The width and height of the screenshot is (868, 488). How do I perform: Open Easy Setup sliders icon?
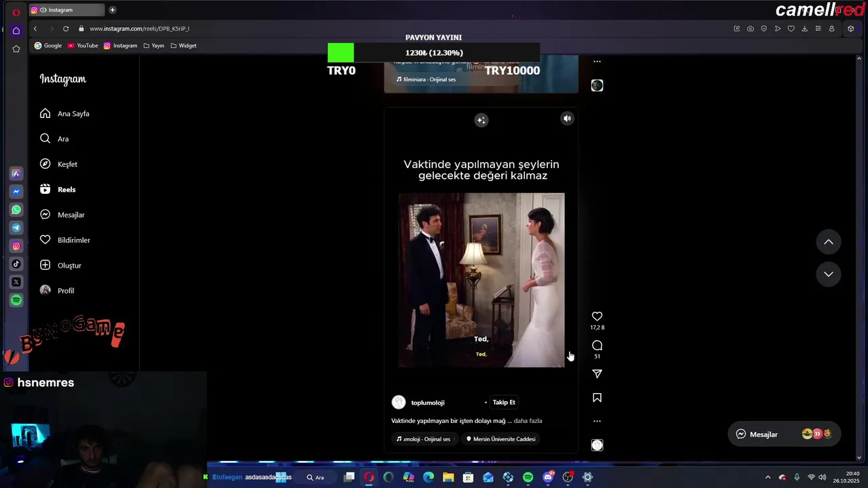pyautogui.click(x=818, y=28)
